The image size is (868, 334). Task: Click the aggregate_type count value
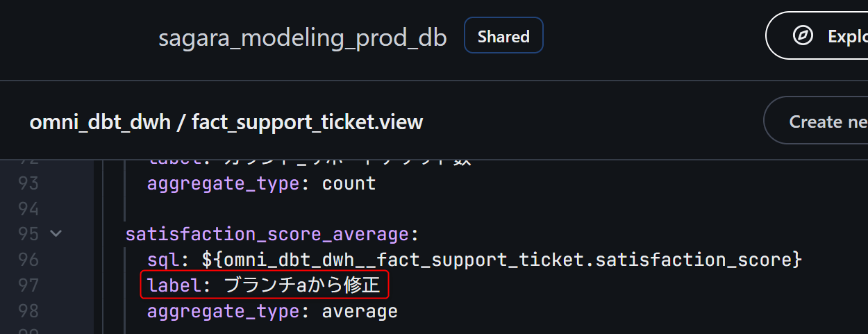pos(349,184)
